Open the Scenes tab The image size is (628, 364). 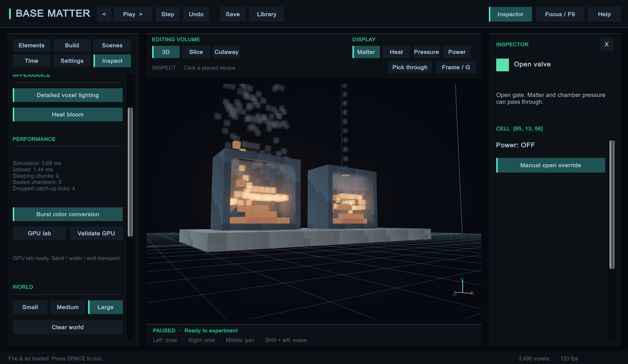tap(112, 45)
